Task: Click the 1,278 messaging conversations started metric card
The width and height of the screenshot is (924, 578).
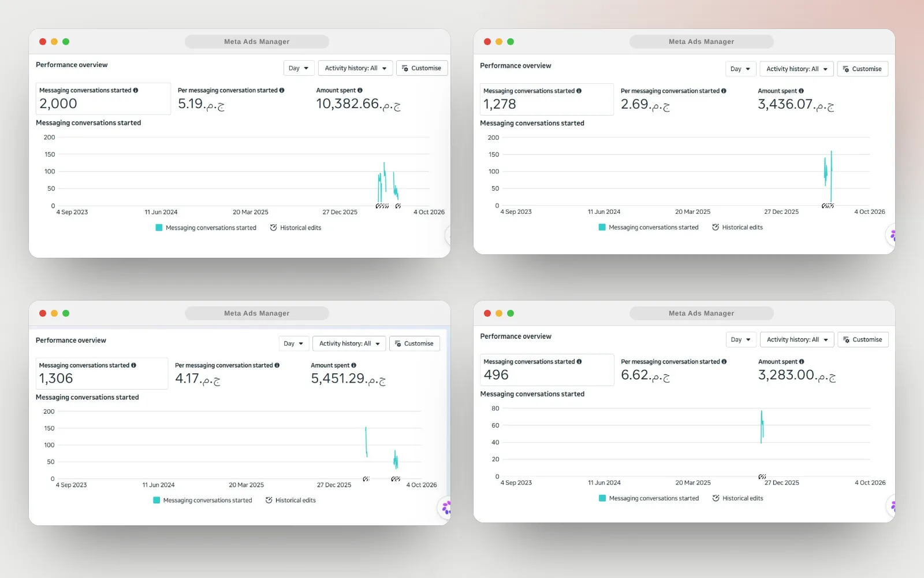Action: pyautogui.click(x=547, y=99)
